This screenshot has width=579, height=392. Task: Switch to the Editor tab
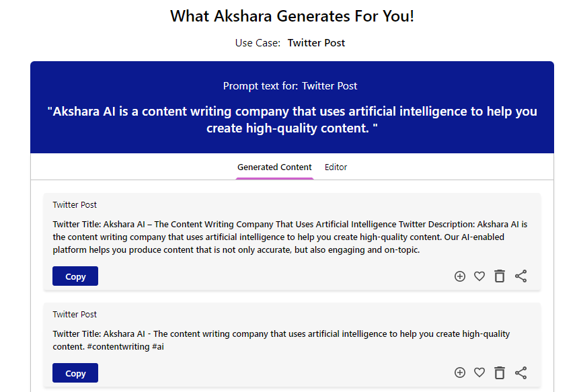click(336, 167)
